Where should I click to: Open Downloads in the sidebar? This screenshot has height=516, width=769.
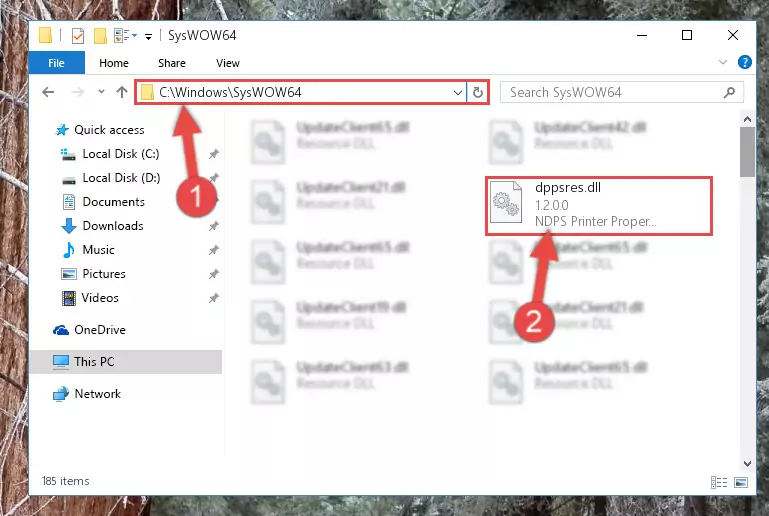(113, 226)
